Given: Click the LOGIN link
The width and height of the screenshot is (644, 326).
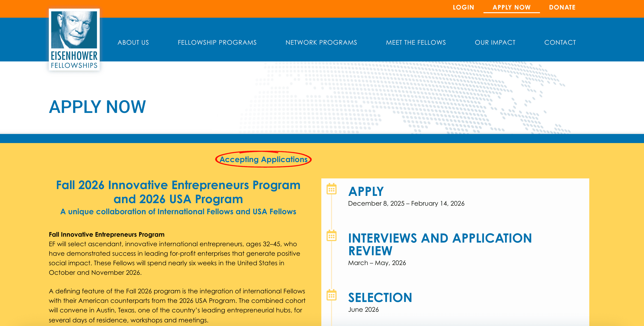Looking at the screenshot, I should click(x=463, y=7).
